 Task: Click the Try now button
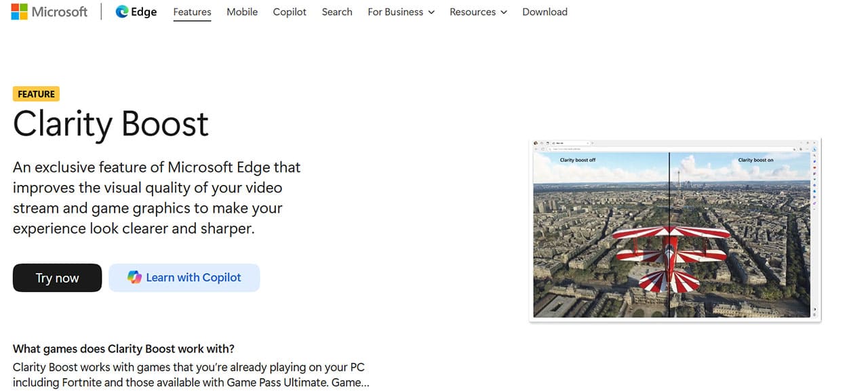pyautogui.click(x=57, y=278)
